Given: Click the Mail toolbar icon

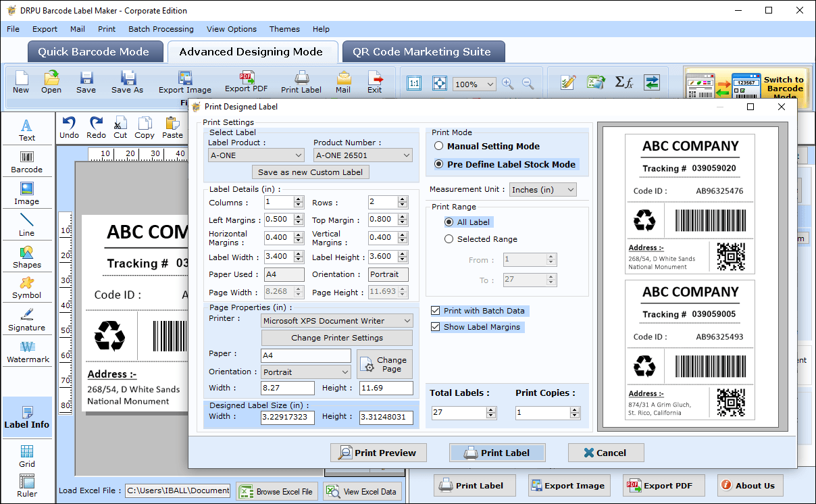Looking at the screenshot, I should [x=343, y=82].
